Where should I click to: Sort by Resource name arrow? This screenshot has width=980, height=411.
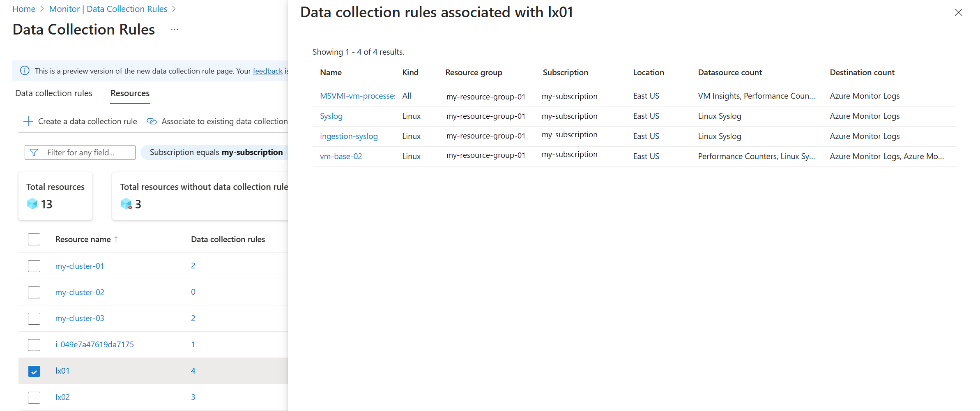[x=116, y=239]
